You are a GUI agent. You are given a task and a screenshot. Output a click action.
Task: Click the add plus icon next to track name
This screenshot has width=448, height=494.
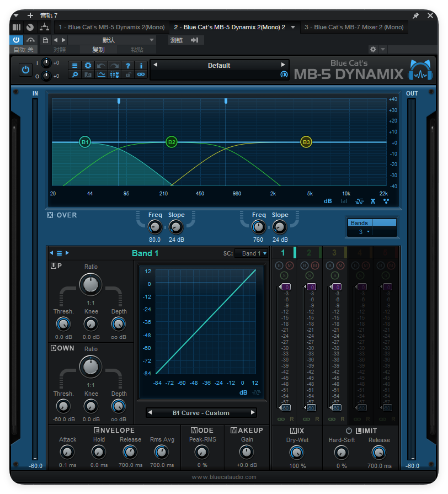[x=30, y=15]
